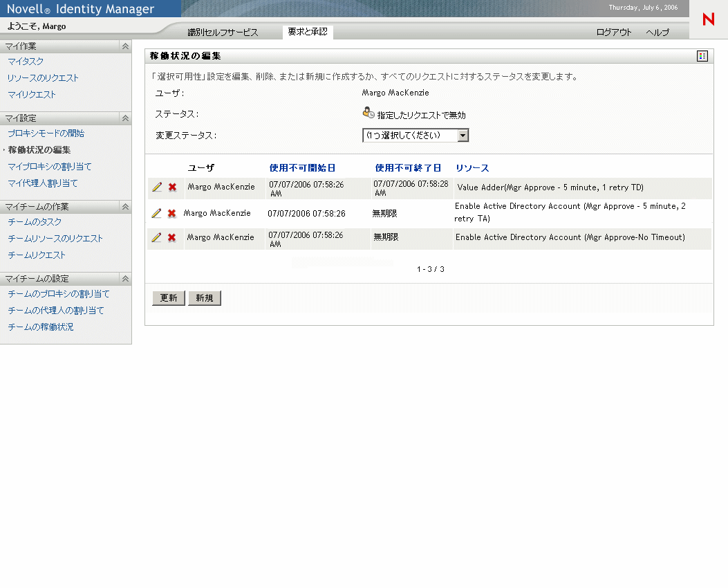Click the ユーザ column header

201,167
